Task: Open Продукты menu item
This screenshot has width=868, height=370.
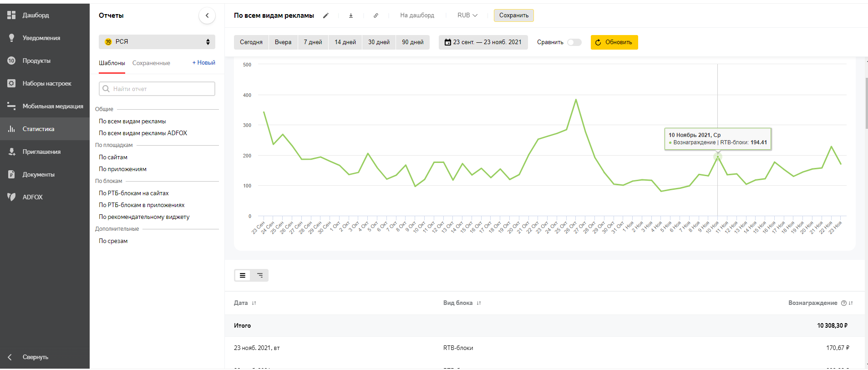Action: coord(36,61)
